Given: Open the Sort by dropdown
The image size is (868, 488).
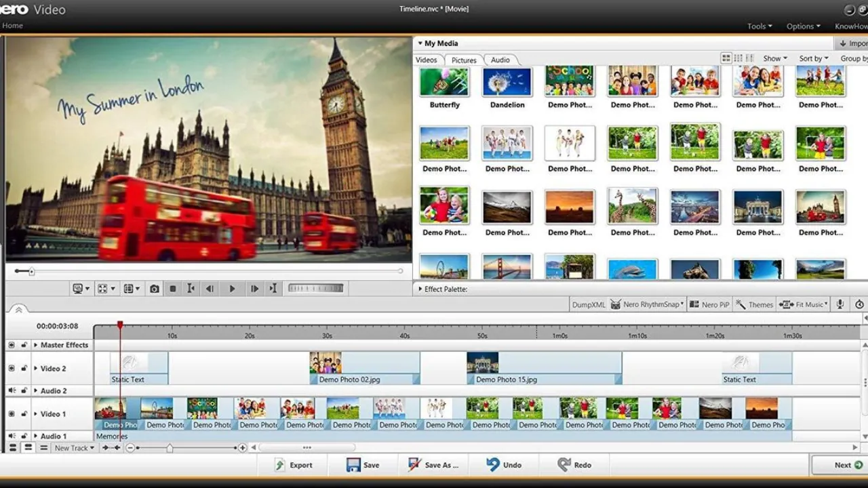Looking at the screenshot, I should (x=813, y=59).
